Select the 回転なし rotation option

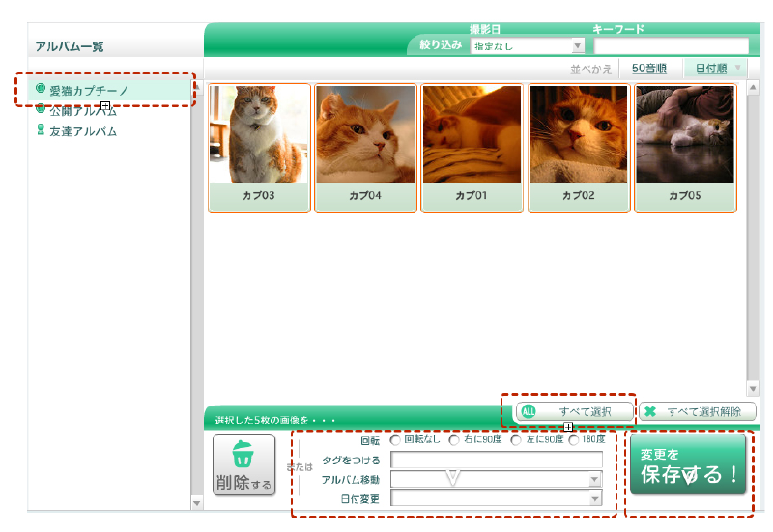pos(395,440)
